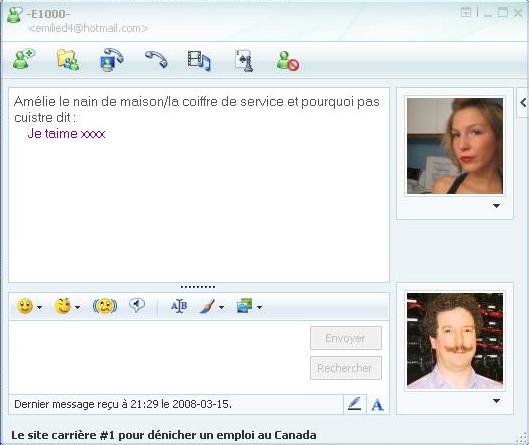Call the contact with phone icon
Screen dimensions: 529x445
156,59
